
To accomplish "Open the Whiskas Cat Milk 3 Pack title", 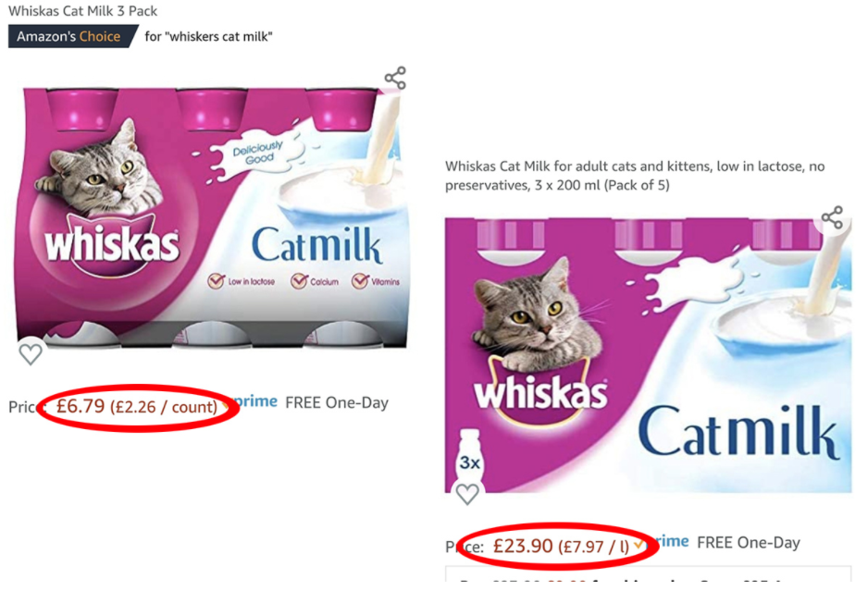I will [82, 11].
